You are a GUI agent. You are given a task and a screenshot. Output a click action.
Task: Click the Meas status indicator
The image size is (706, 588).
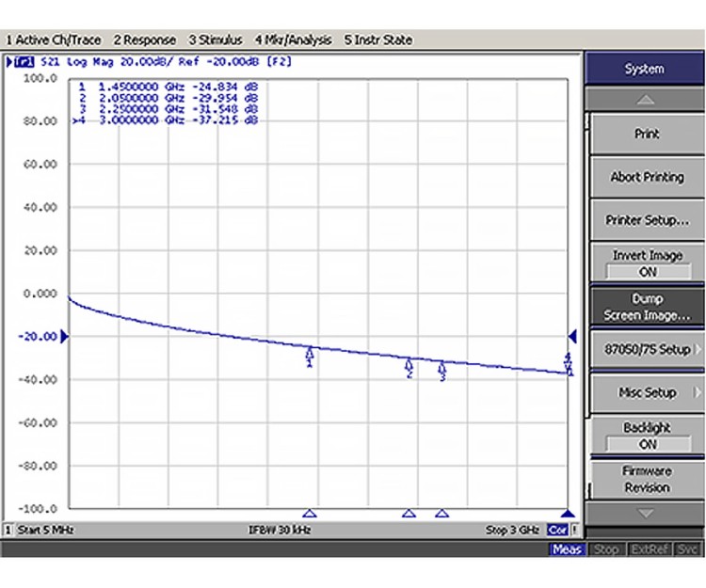click(x=567, y=549)
